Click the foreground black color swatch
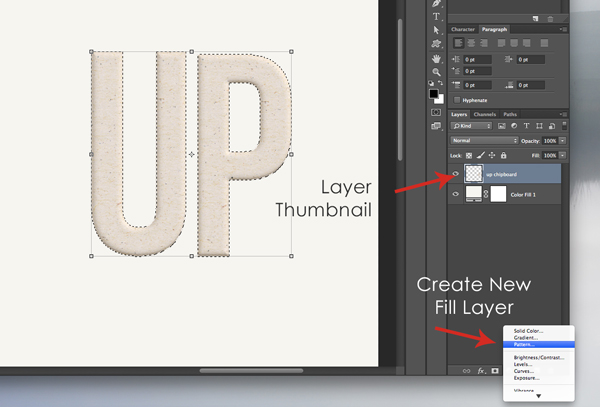This screenshot has height=407, width=600. click(x=434, y=93)
